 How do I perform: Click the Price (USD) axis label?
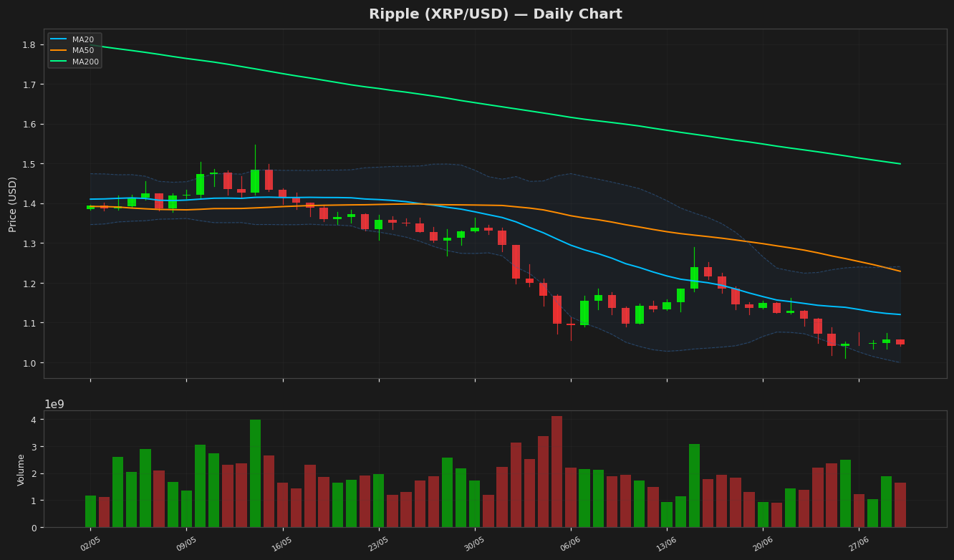[13, 204]
